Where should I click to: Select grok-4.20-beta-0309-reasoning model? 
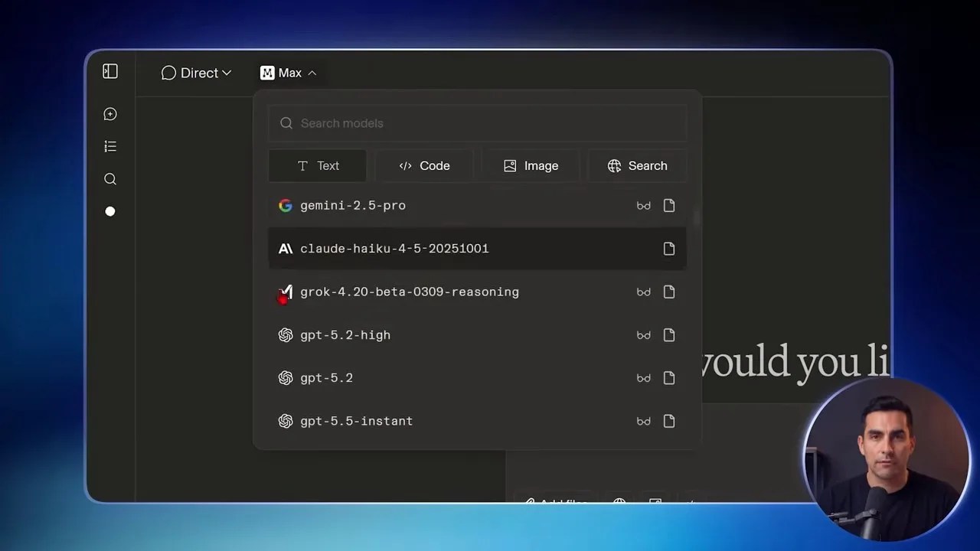477,292
